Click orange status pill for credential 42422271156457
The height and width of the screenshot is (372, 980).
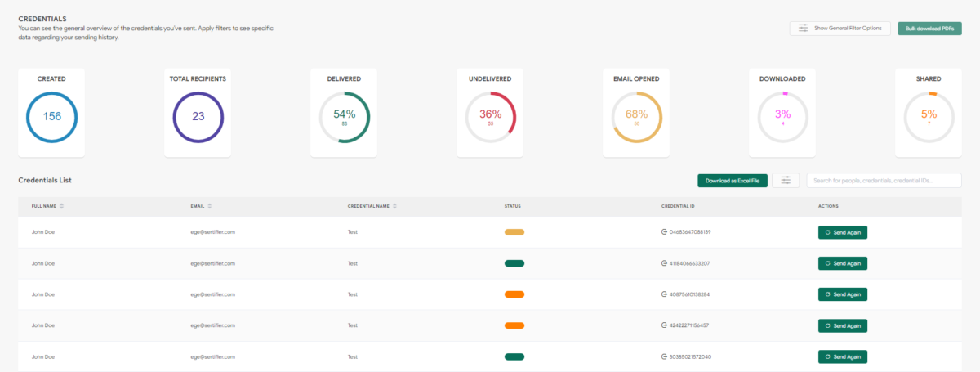pyautogui.click(x=514, y=325)
